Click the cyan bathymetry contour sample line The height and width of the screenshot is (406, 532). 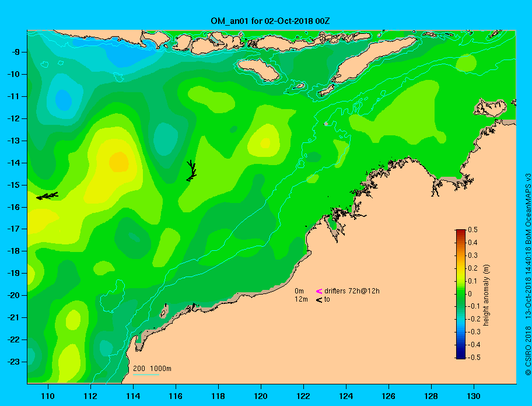(146, 375)
